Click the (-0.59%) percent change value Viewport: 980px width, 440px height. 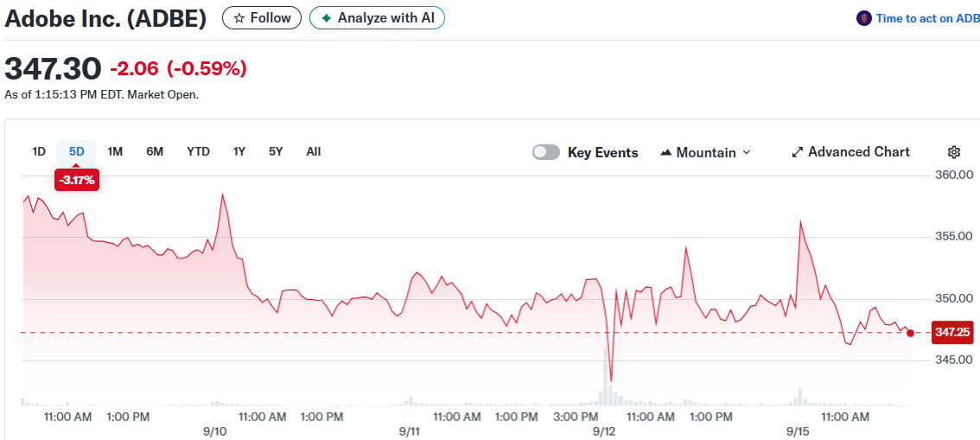207,69
